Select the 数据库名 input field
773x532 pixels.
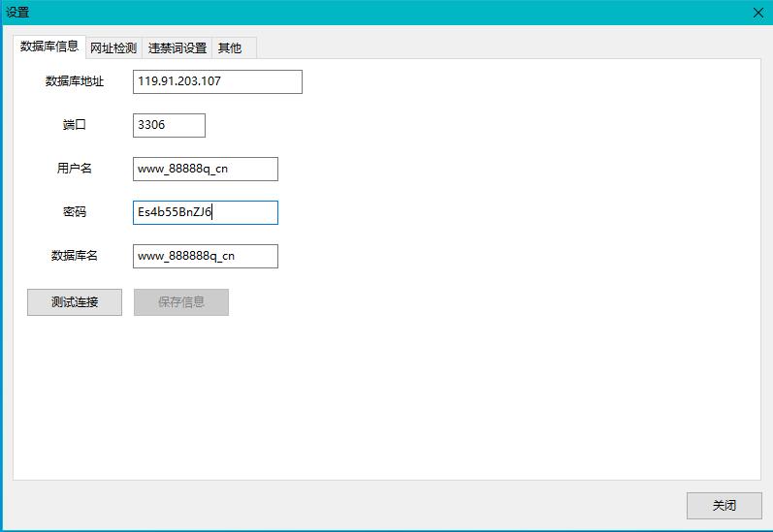(206, 256)
